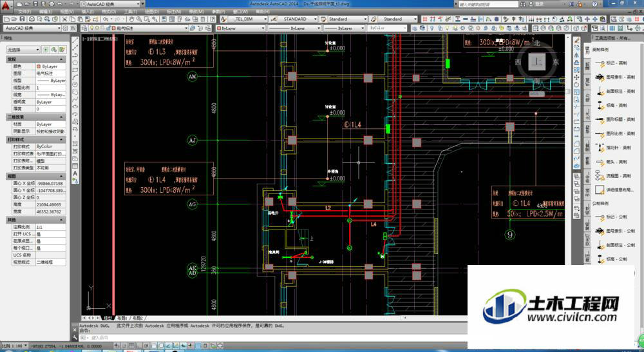Open Layer Properties Manager icon
This screenshot has height=352, width=644.
click(84, 28)
